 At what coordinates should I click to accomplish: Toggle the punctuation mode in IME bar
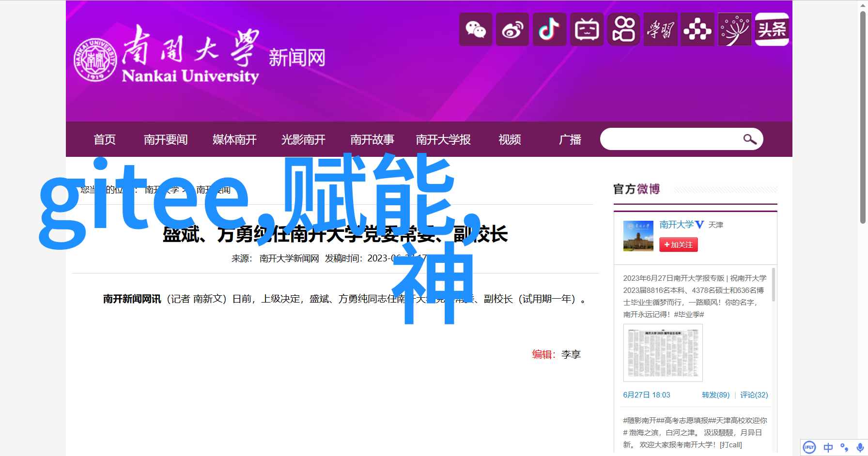point(844,447)
